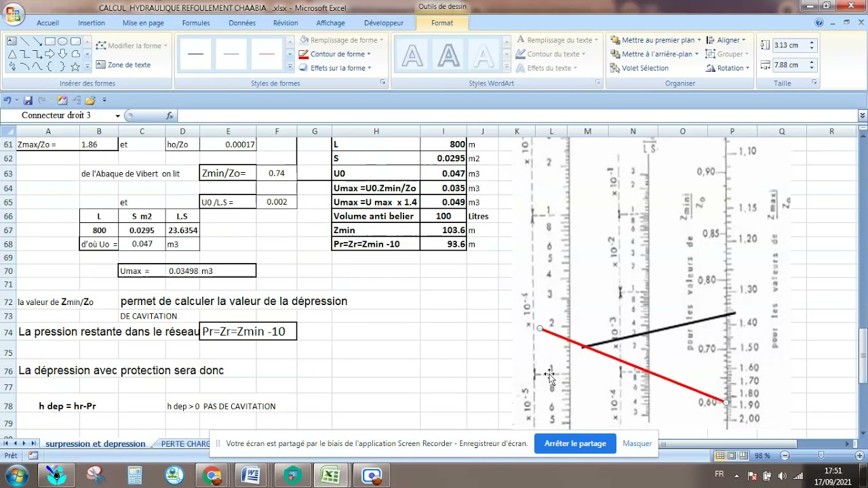The height and width of the screenshot is (488, 868).
Task: Click the zoom slider handle
Action: point(821,456)
